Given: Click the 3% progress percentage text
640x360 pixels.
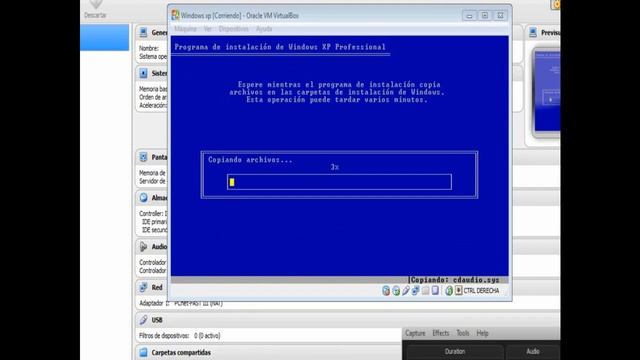Looking at the screenshot, I should coord(335,167).
